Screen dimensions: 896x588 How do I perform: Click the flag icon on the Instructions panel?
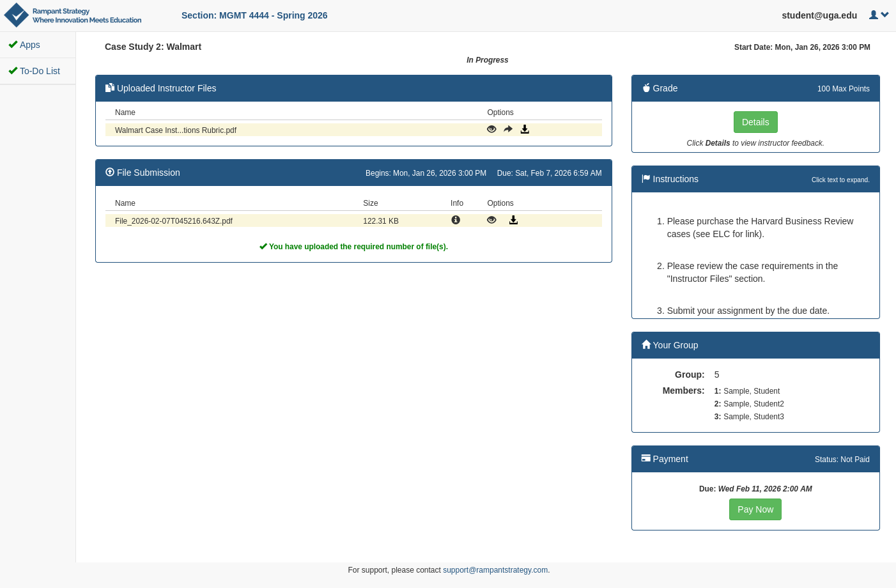pos(645,178)
